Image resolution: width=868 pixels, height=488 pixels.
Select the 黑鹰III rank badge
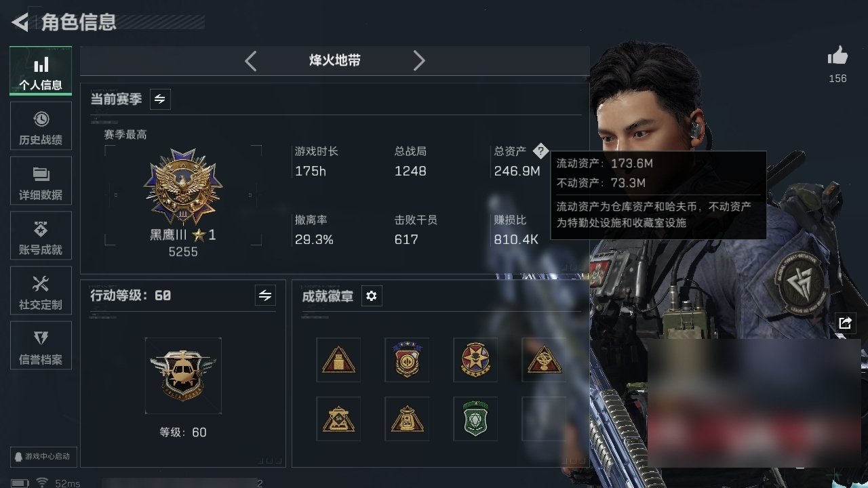coord(183,188)
